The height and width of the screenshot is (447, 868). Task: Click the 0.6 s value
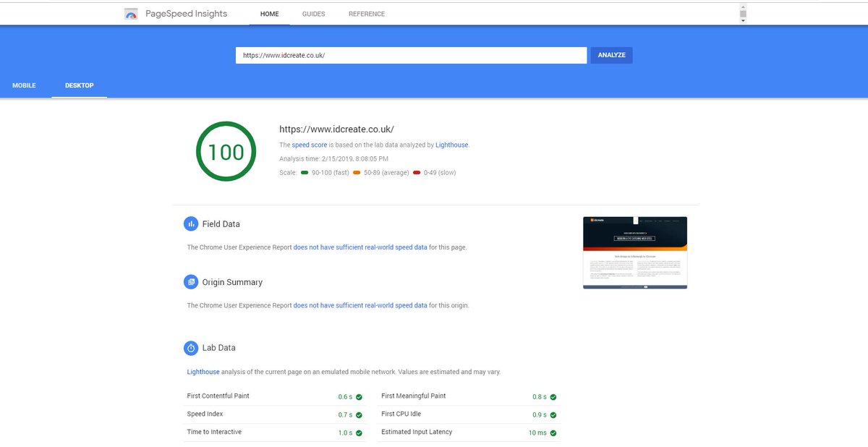(x=345, y=397)
